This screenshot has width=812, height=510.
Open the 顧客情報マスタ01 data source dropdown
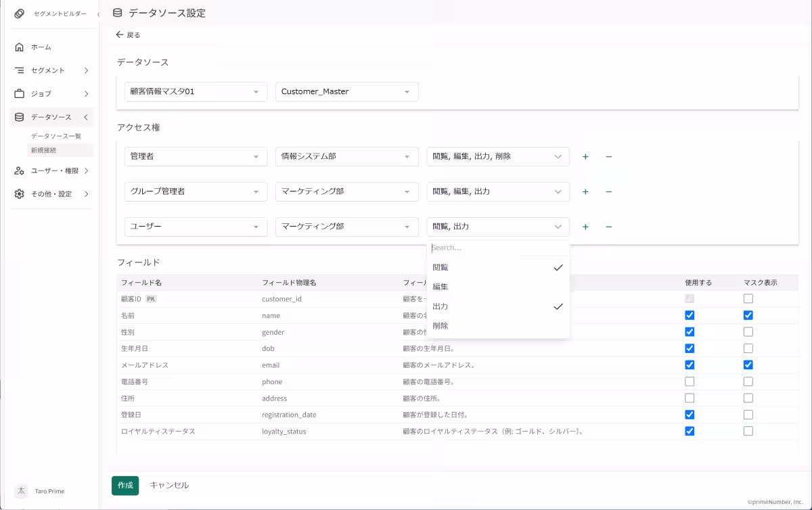(x=196, y=91)
